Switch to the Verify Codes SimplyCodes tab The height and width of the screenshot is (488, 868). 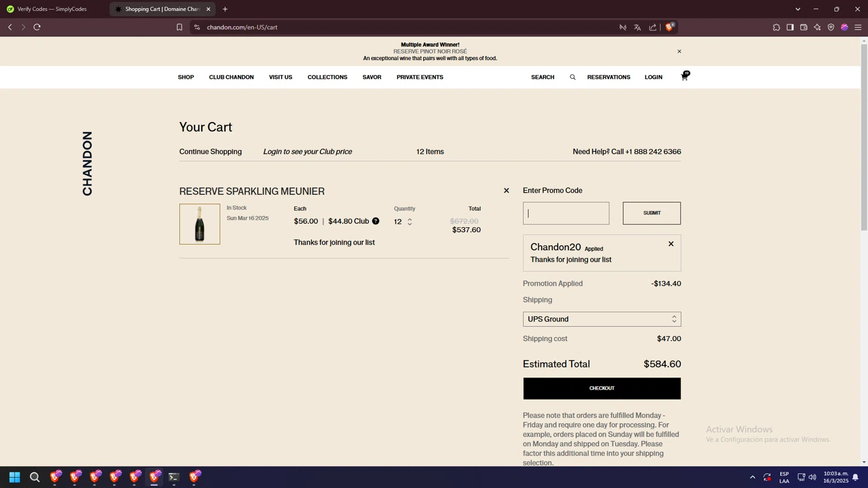(52, 9)
